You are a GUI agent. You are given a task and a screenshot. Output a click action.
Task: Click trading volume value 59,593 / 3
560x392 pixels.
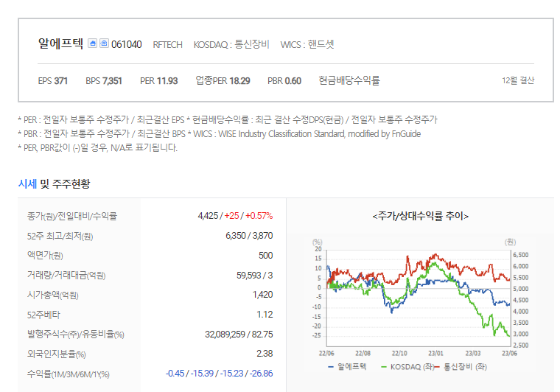click(x=254, y=276)
